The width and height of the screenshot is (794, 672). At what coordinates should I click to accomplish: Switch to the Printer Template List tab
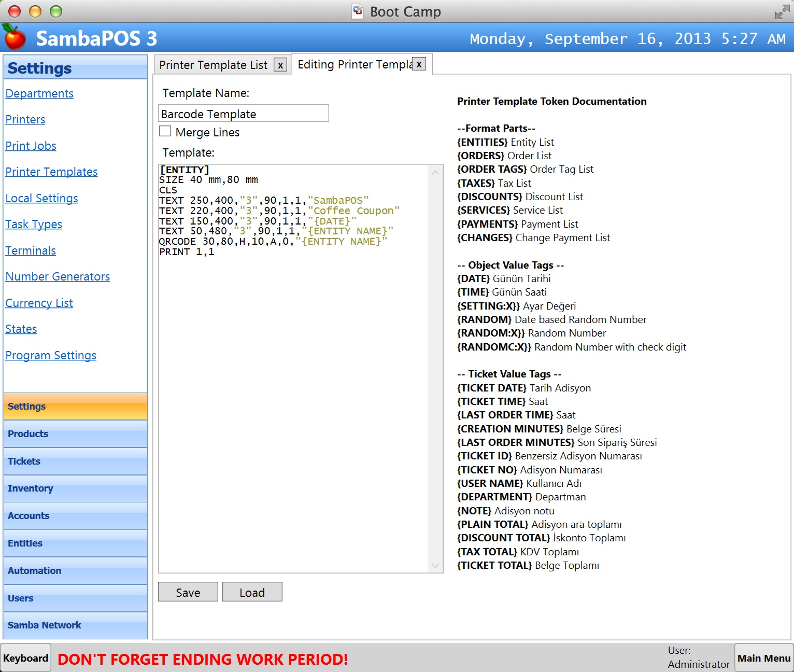click(213, 65)
